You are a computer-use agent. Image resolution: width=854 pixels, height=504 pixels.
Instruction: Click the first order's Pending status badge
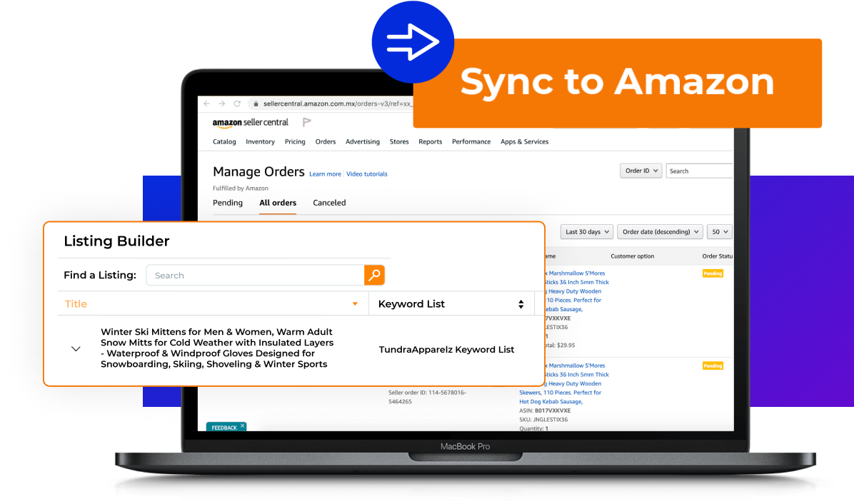(x=713, y=273)
